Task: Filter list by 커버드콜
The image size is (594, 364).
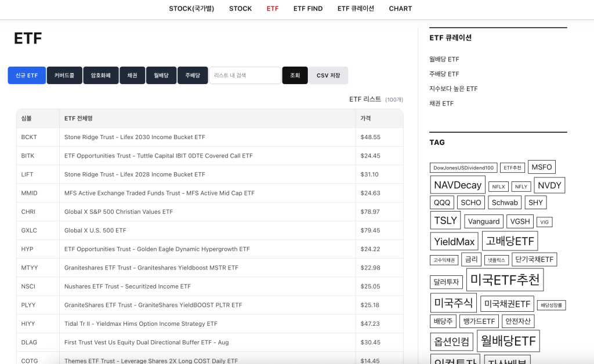Action: [x=64, y=75]
